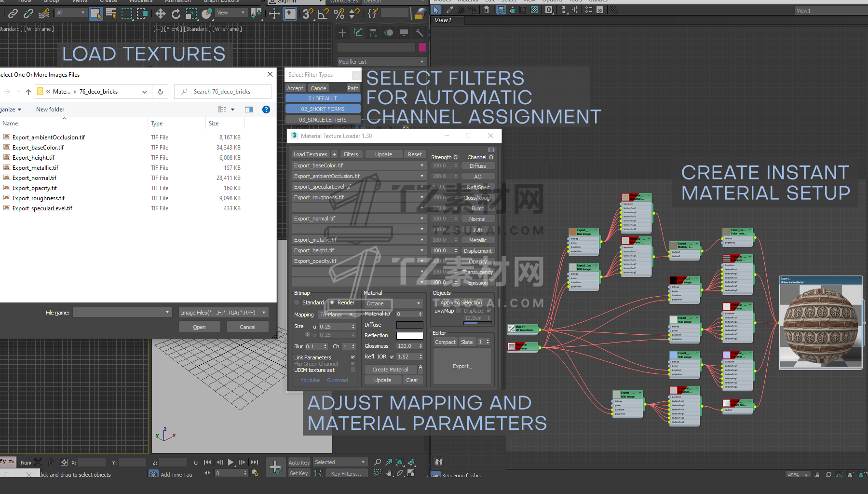This screenshot has width=868, height=494.
Task: Click the Bind to Space Warp icon
Action: pos(44,14)
